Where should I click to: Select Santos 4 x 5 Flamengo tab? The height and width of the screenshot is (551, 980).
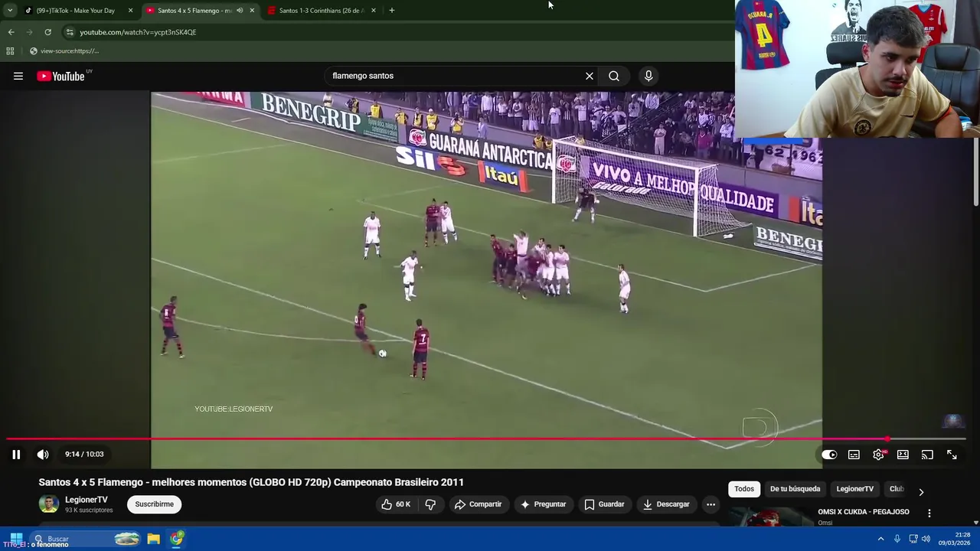click(x=194, y=11)
